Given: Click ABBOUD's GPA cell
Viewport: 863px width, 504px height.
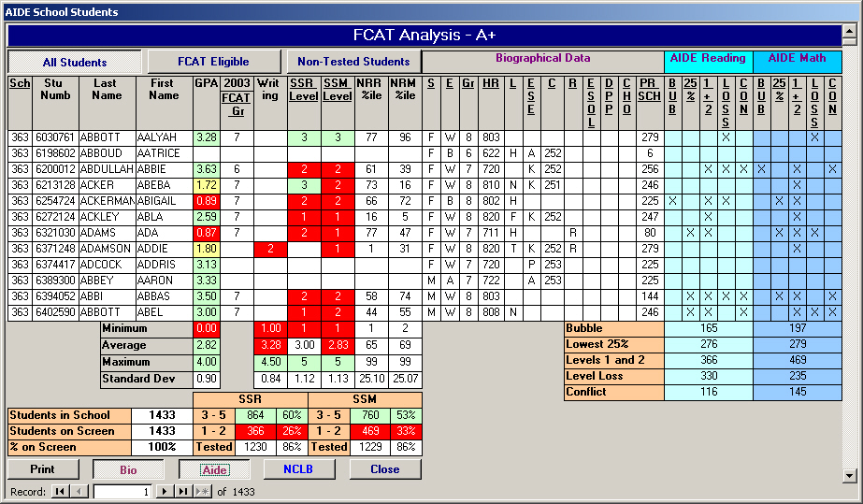Looking at the screenshot, I should click(206, 152).
